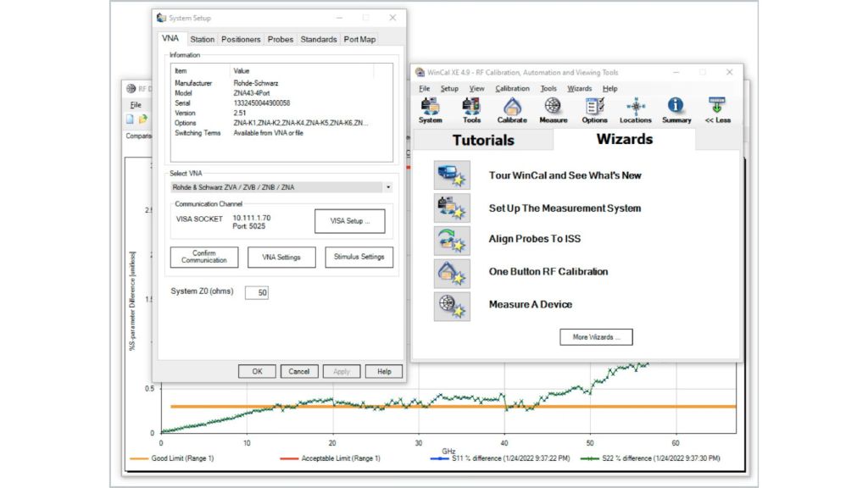
Task: Start the Tour WinCal wizard icon
Action: [x=449, y=175]
